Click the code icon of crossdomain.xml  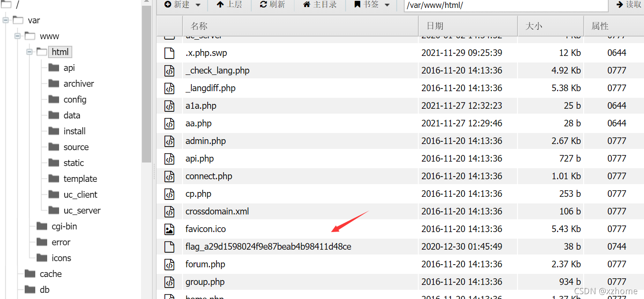[169, 211]
